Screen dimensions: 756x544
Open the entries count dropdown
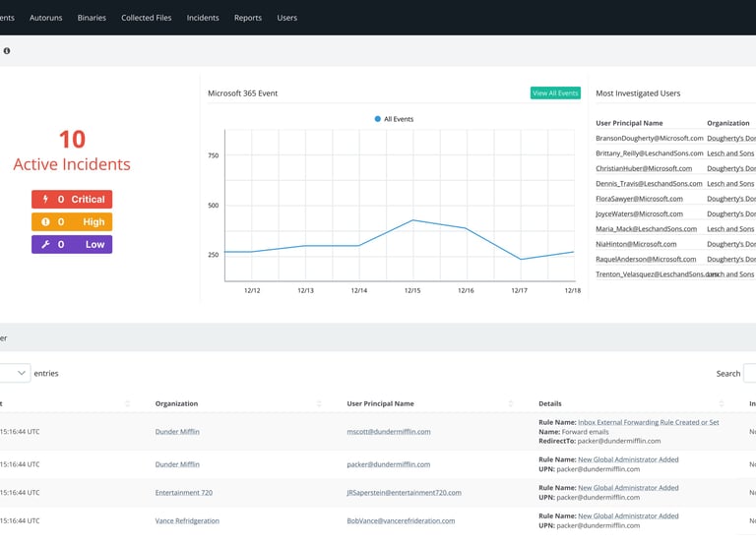(15, 373)
